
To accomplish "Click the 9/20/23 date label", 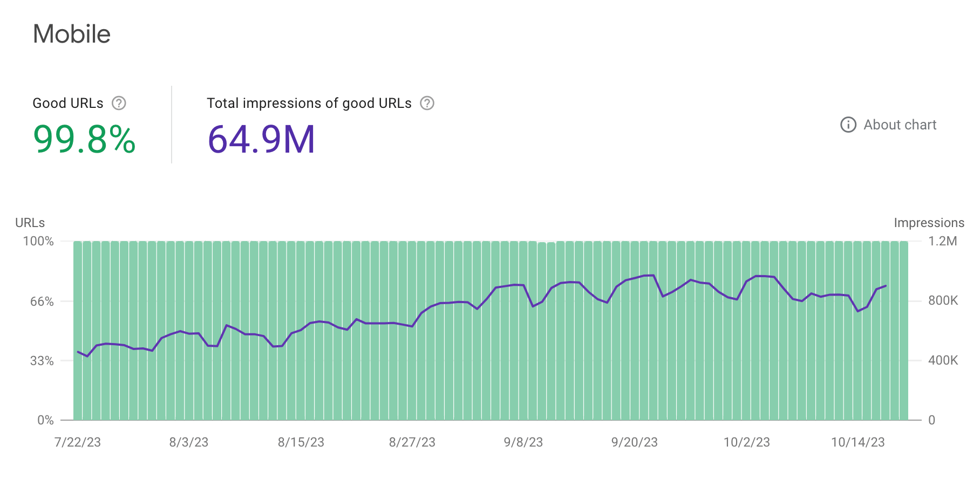I will click(x=635, y=442).
